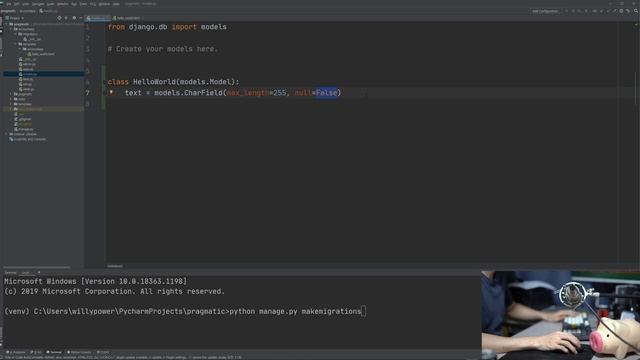This screenshot has width=640, height=360.
Task: Collapse the accountapp folder arrow
Action: coord(11,29)
